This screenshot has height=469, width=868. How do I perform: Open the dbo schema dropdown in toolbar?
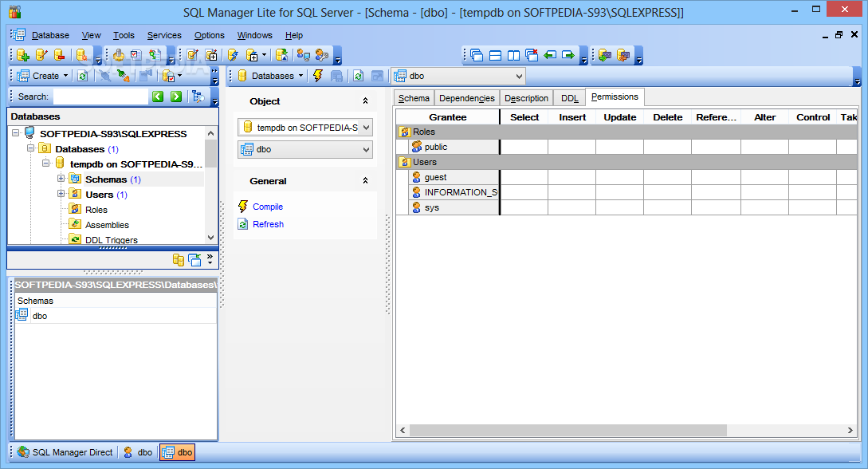519,76
